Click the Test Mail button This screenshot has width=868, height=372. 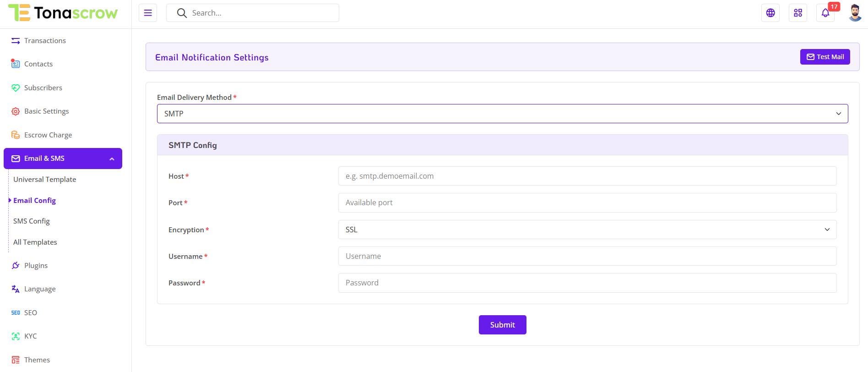pyautogui.click(x=825, y=57)
